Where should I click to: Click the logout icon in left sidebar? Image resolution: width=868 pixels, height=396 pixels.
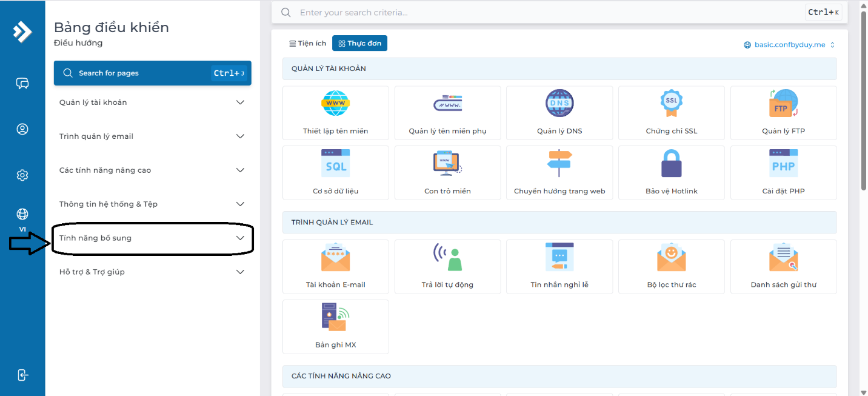click(22, 375)
